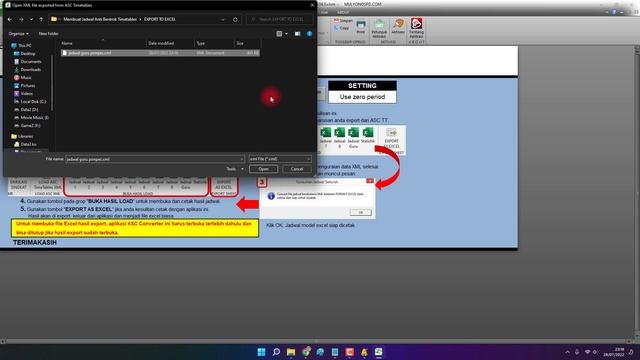Screen dimensions: 640x360
Task: Click Excel's horizontal scrollbar at the bottom
Action: click(316, 341)
